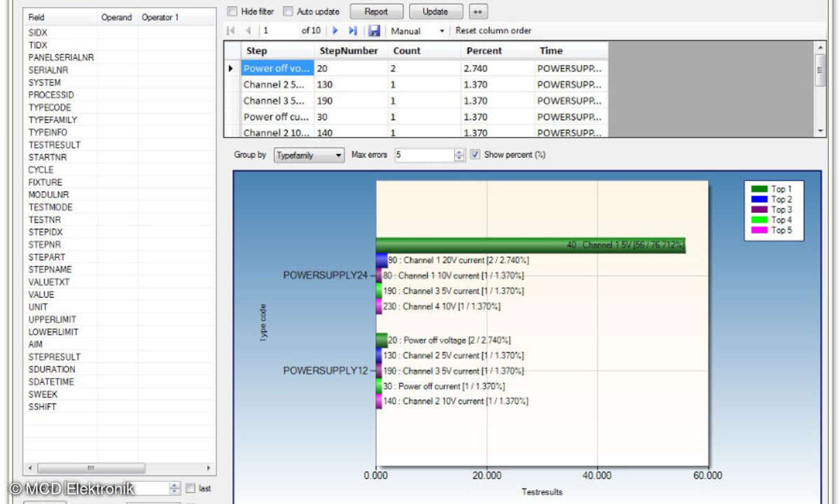Image resolution: width=840 pixels, height=504 pixels.
Task: Click Top 4 light green legend swatch
Action: pyautogui.click(x=759, y=220)
